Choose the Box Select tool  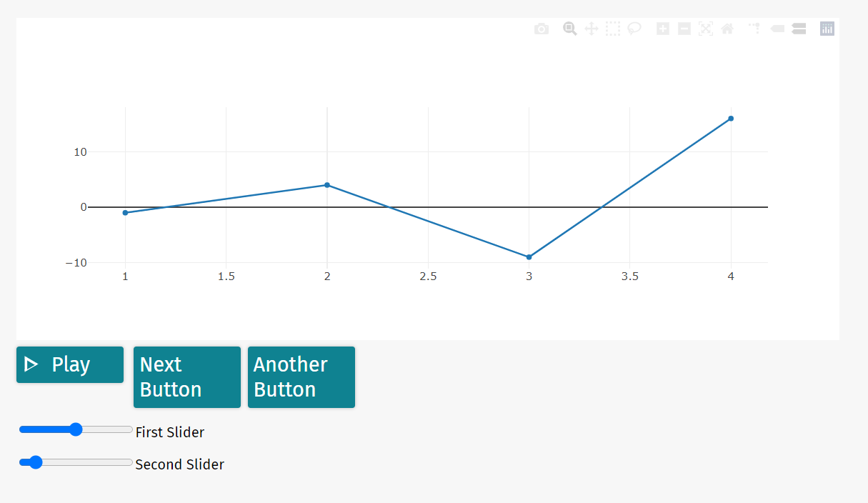click(x=613, y=29)
